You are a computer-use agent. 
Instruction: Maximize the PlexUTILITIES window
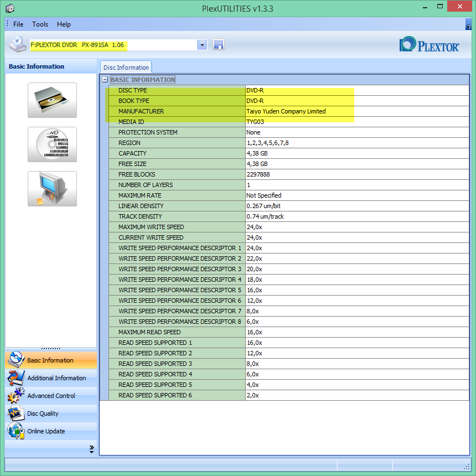(440, 7)
